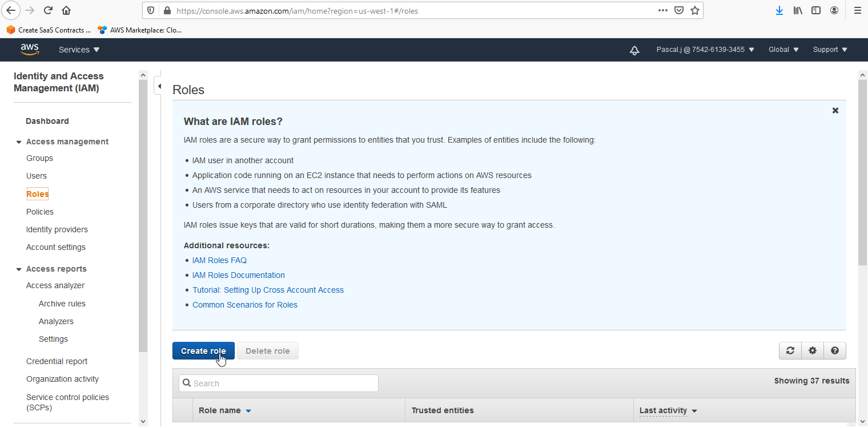Collapse the Access management section
868x428 pixels.
point(19,142)
